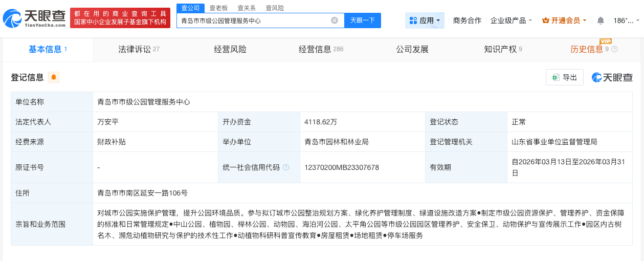Click the help icon beside 历史信息 tab

coord(615,49)
